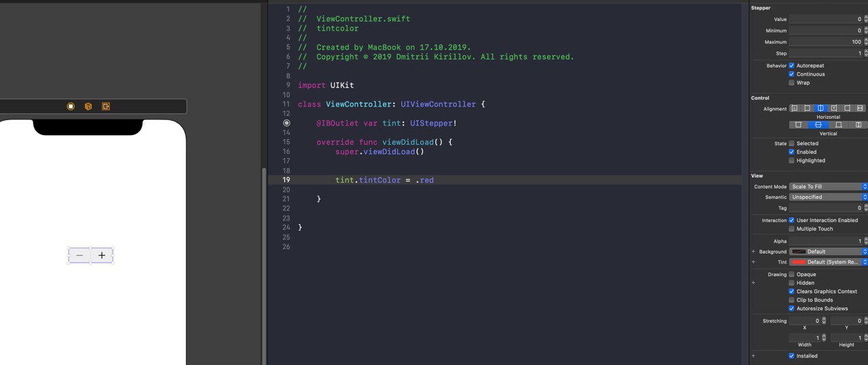This screenshot has height=365, width=868.
Task: Select the View Controller icon in the scene dock
Action: (71, 107)
